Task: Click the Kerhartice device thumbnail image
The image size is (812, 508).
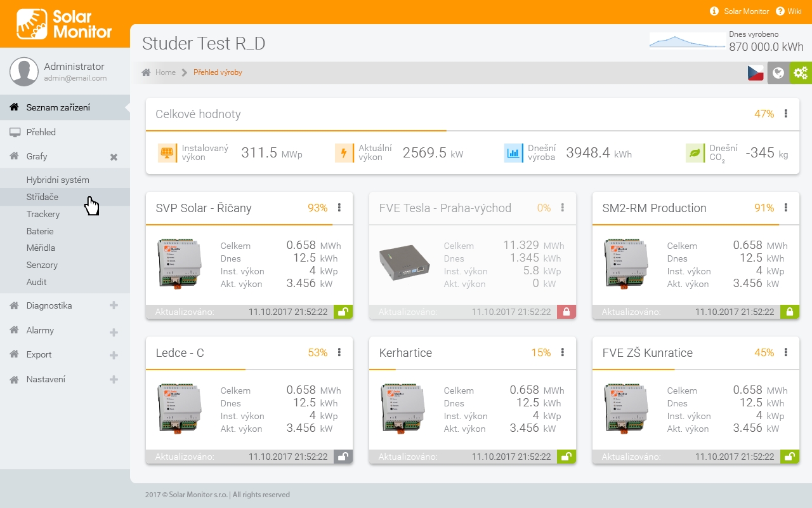Action: tap(404, 408)
